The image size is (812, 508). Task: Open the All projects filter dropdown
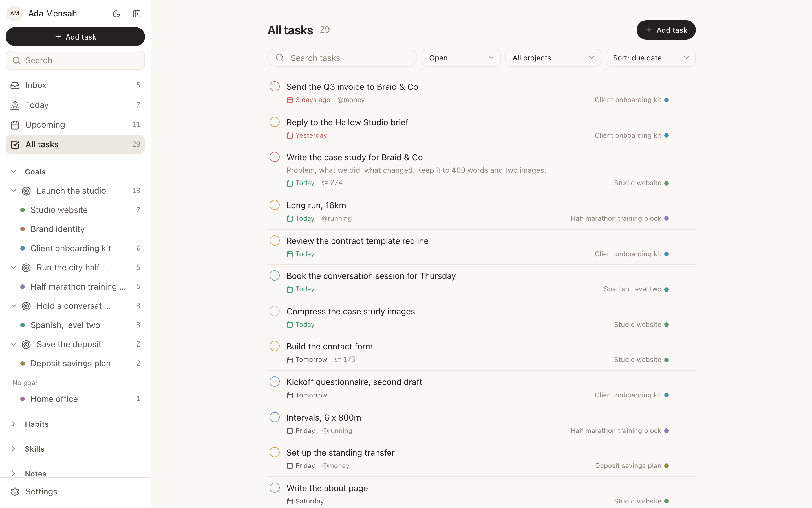coord(553,58)
